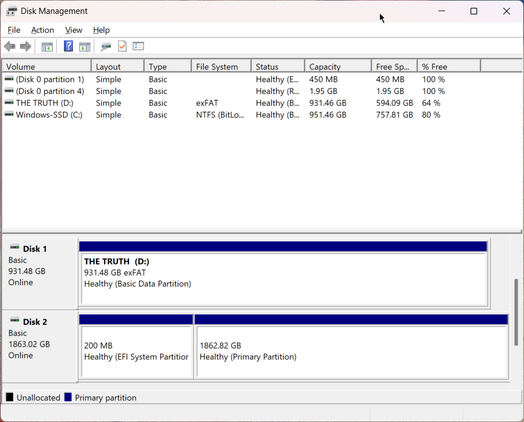
Task: Open the File menu
Action: point(14,30)
